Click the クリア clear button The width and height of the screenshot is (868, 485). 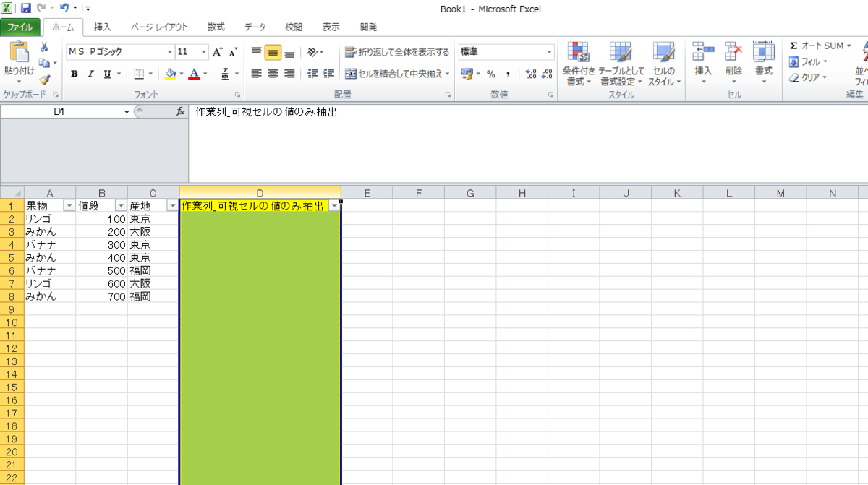pos(809,78)
